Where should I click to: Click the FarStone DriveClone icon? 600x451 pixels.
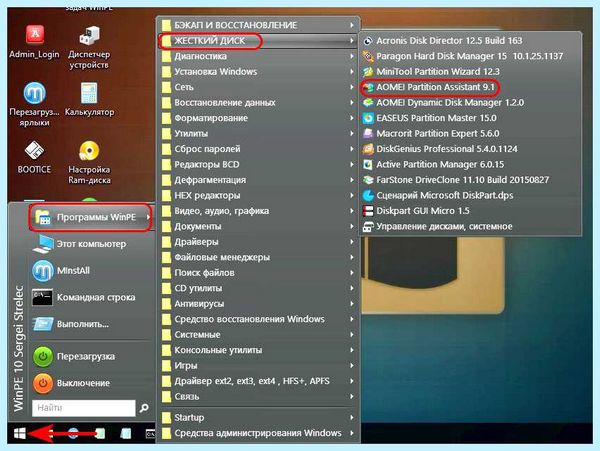[368, 180]
